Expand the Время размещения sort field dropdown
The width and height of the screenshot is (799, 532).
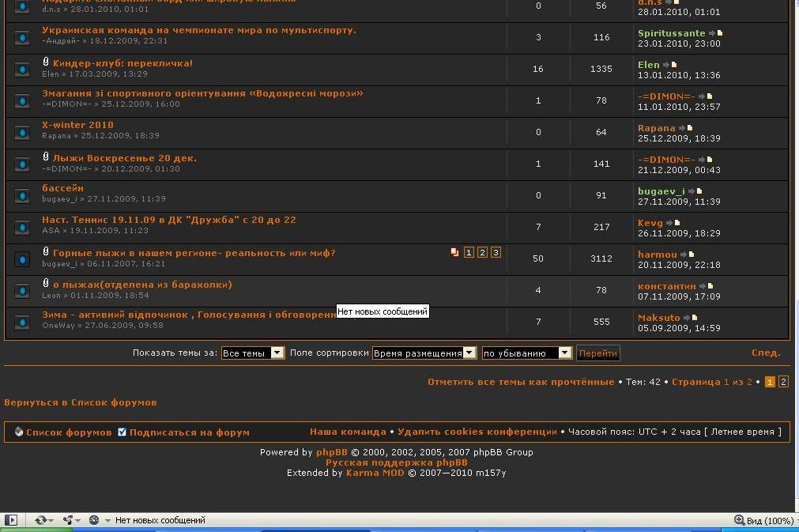tap(424, 353)
